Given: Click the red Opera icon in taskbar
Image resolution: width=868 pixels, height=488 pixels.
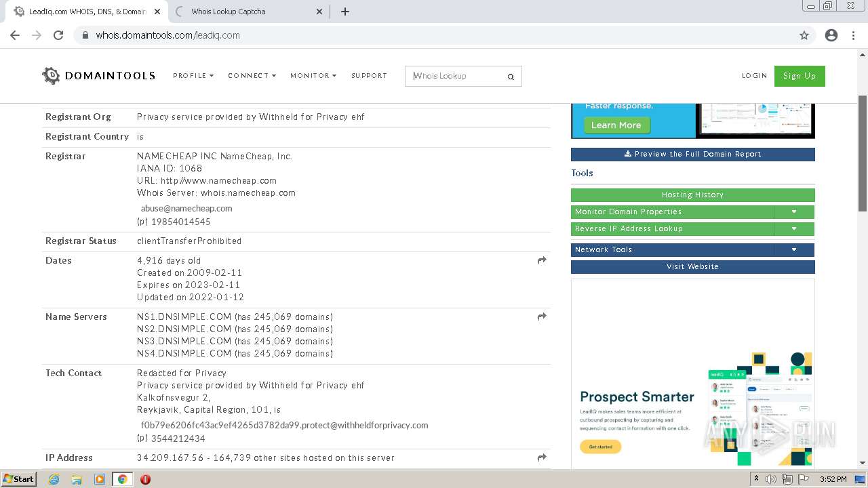Looking at the screenshot, I should pyautogui.click(x=145, y=479).
